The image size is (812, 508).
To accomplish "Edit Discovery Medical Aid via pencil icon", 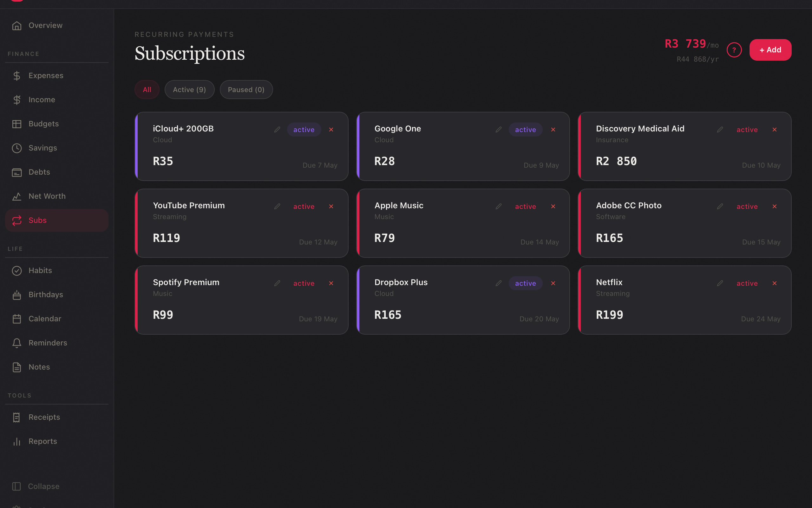I will point(720,130).
